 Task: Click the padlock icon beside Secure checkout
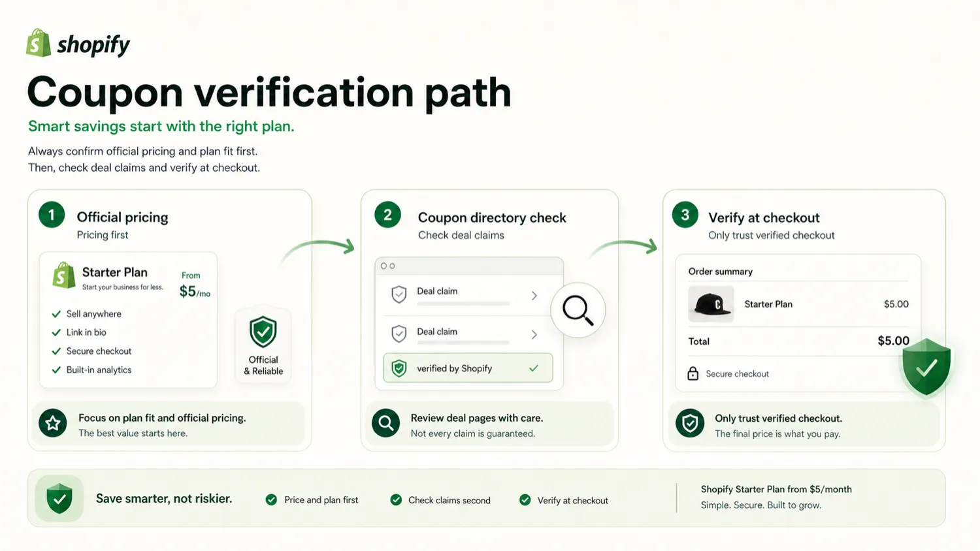693,373
